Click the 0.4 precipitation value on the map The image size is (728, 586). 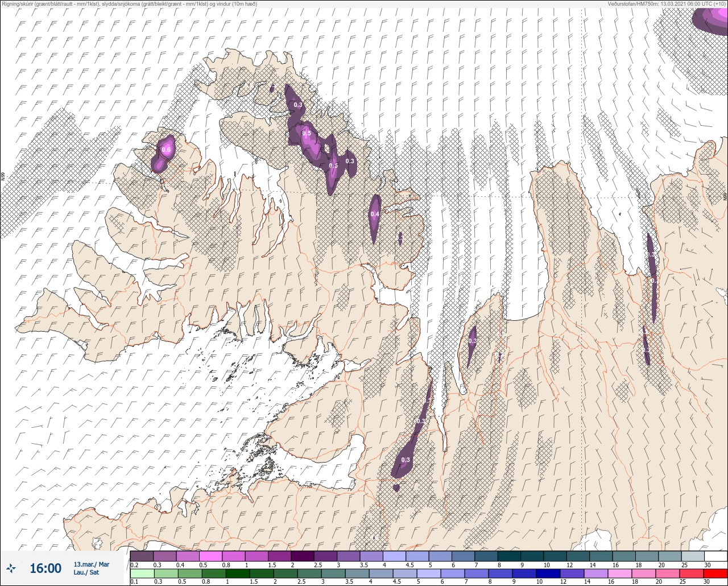click(x=375, y=214)
